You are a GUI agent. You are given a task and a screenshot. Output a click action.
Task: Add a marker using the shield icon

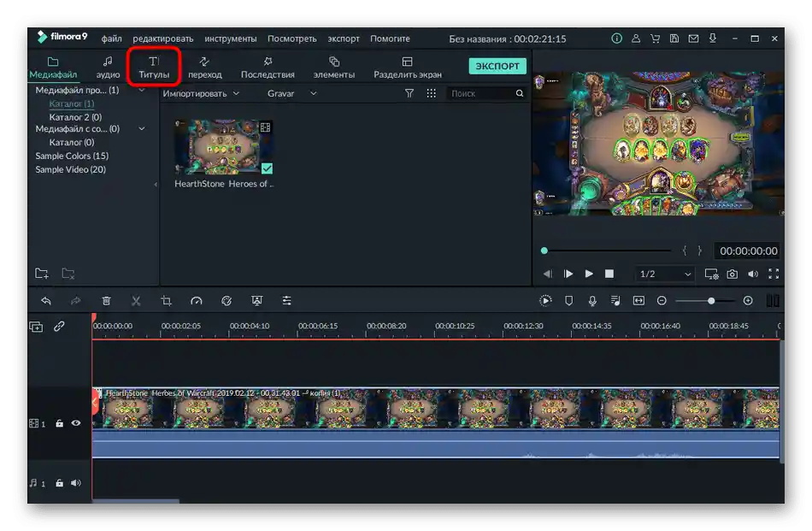(569, 301)
